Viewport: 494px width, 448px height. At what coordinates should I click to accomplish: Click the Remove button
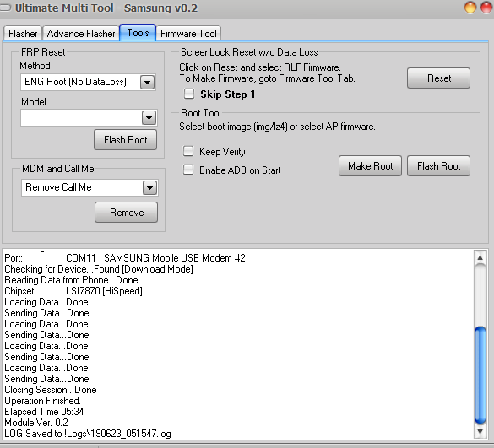(x=127, y=213)
